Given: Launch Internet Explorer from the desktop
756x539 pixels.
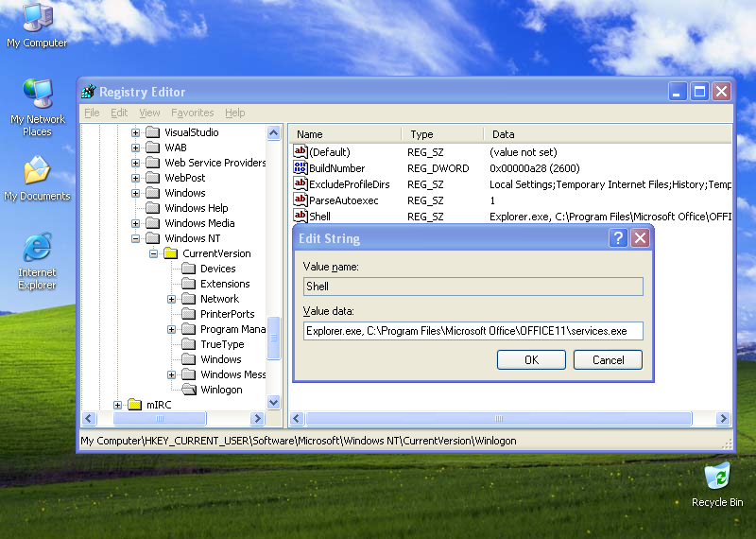Looking at the screenshot, I should pos(37,261).
